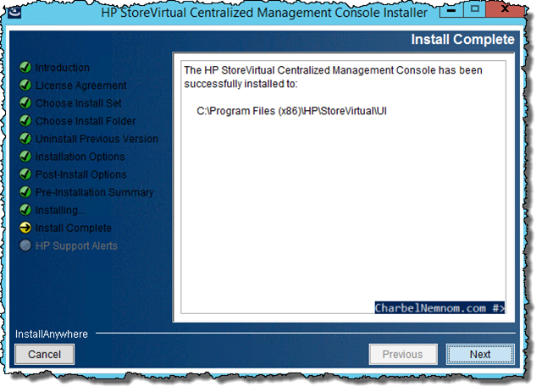This screenshot has height=392, width=542.
Task: Select the Pre-Installation Summary step label
Action: click(94, 192)
